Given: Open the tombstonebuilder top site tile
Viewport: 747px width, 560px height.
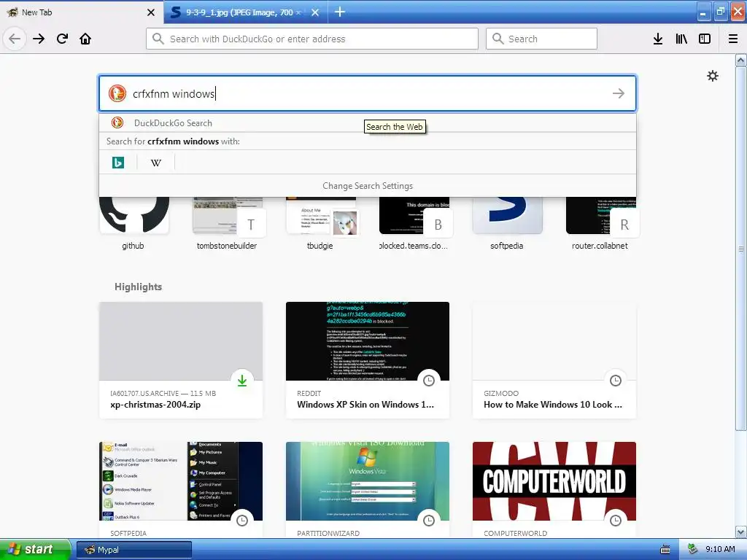Looking at the screenshot, I should pos(227,224).
